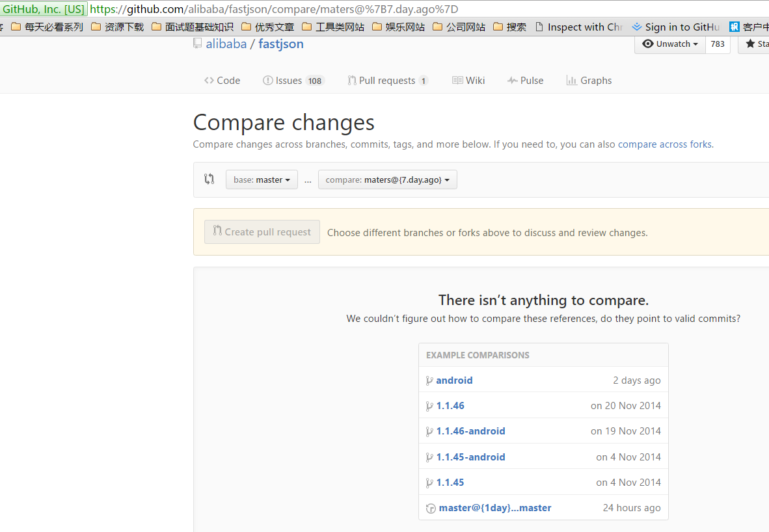The width and height of the screenshot is (769, 532).
Task: Switch to the Issues tab
Action: coord(294,81)
